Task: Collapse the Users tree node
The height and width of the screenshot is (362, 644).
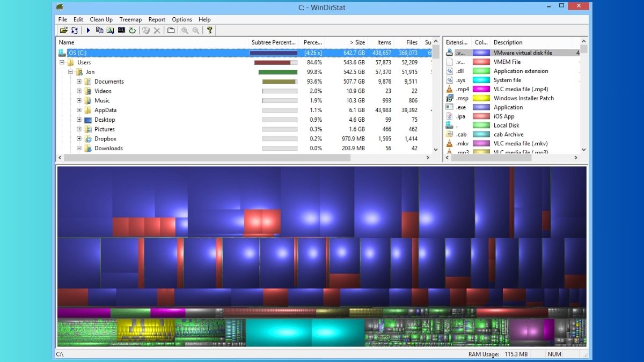Action: tap(62, 62)
